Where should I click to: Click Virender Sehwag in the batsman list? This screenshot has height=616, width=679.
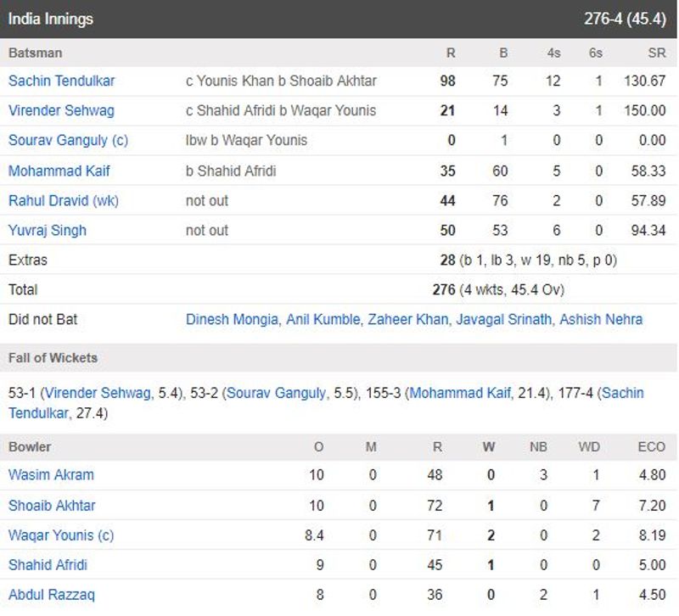61,110
